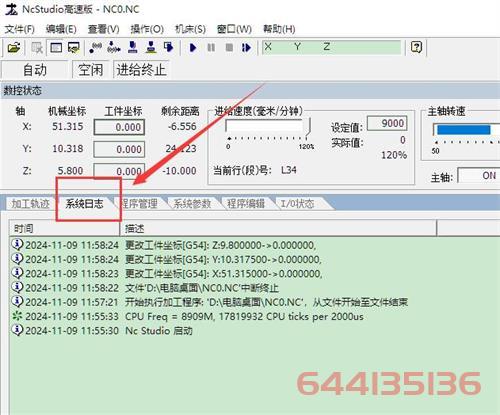Switch to the 程序管理 tab
The image size is (500, 415).
coord(139,203)
